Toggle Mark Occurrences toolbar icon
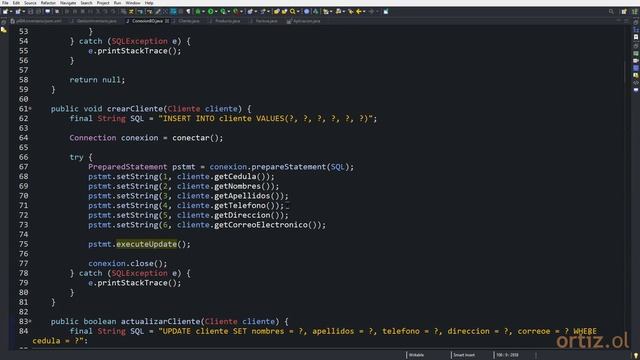The image size is (640, 360). [x=158, y=11]
